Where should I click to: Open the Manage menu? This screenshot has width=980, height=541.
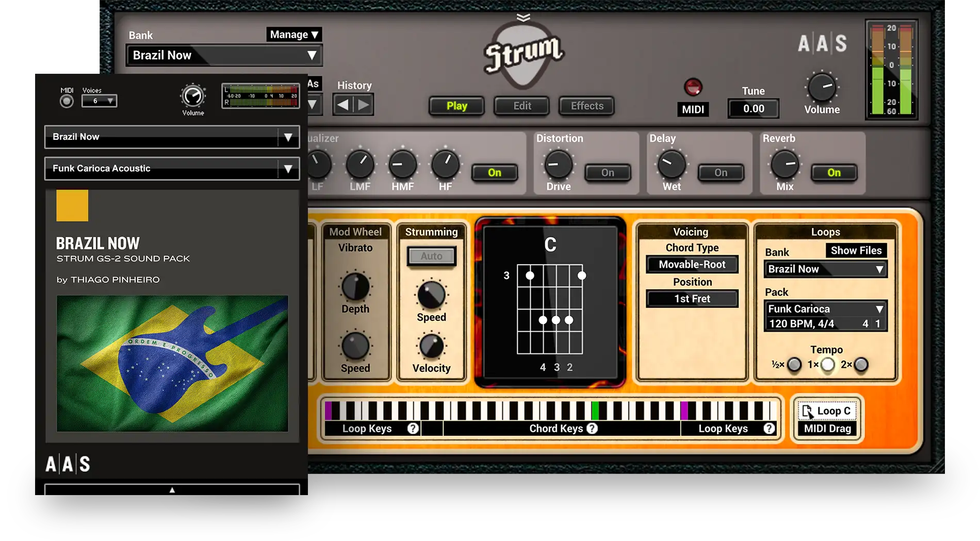pyautogui.click(x=293, y=35)
